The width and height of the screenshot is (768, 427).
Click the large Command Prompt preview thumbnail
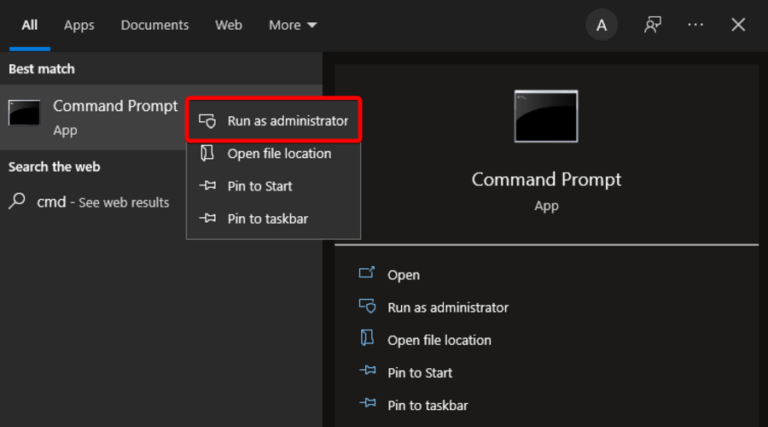coord(546,119)
